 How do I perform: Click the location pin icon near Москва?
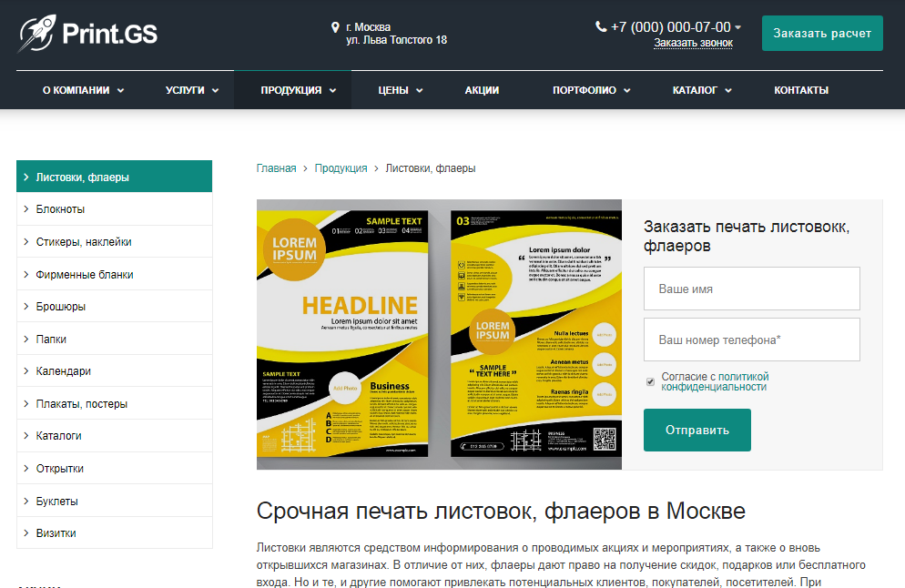[335, 27]
